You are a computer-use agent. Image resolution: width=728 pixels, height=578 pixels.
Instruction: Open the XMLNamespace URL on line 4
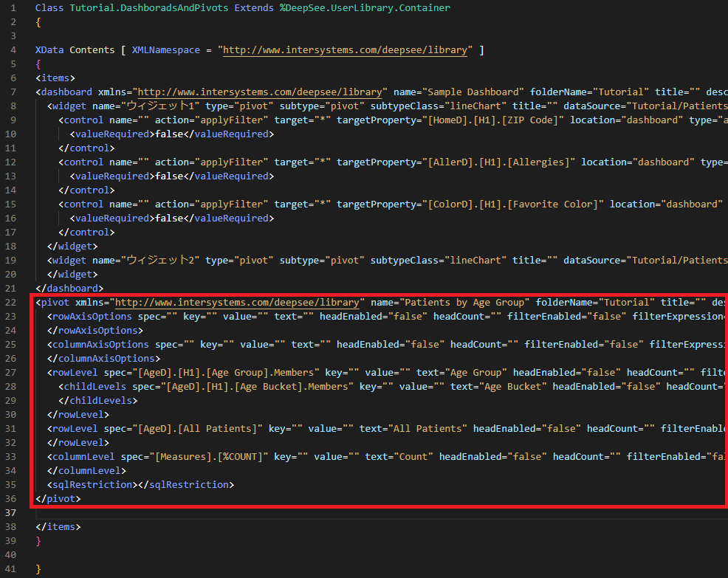[x=346, y=50]
